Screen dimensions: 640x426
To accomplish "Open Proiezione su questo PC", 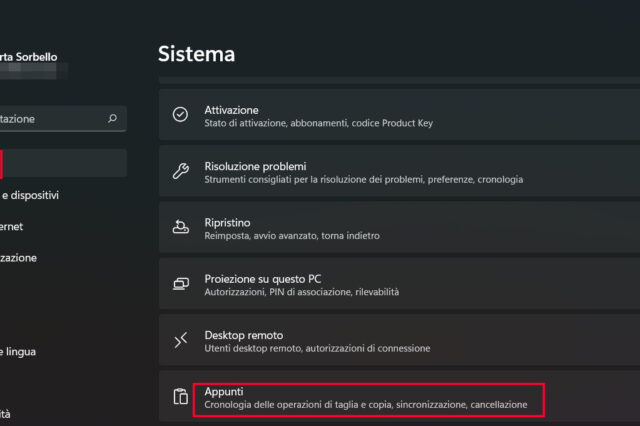I will coord(400,284).
